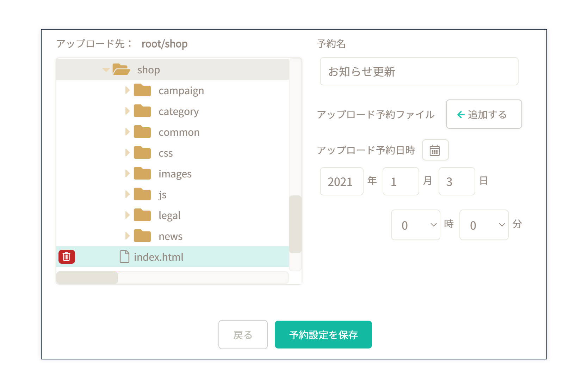The width and height of the screenshot is (588, 388).
Task: Select the images folder name
Action: 175,174
